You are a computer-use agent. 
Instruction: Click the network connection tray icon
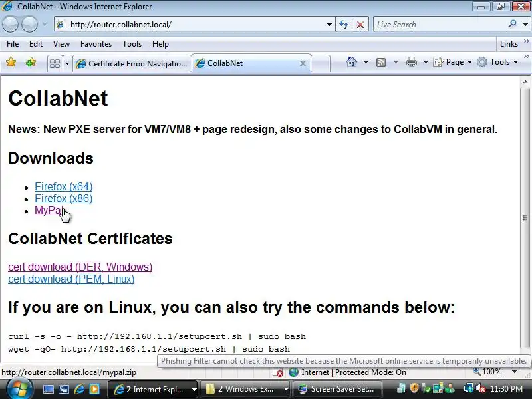click(469, 388)
